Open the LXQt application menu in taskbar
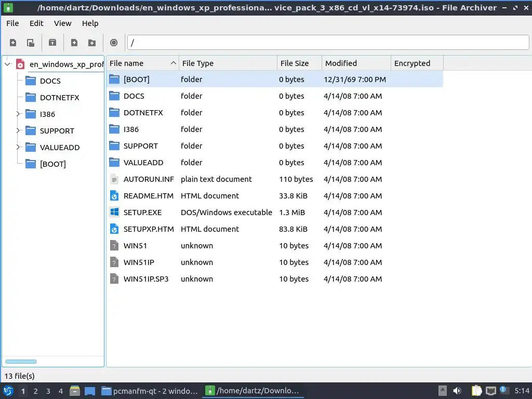 8,391
